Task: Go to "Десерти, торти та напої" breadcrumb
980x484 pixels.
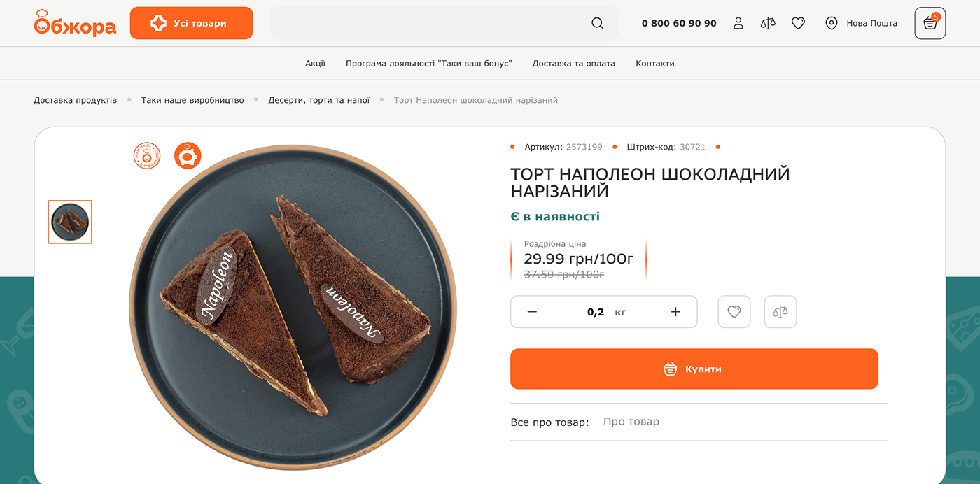Action: (318, 100)
